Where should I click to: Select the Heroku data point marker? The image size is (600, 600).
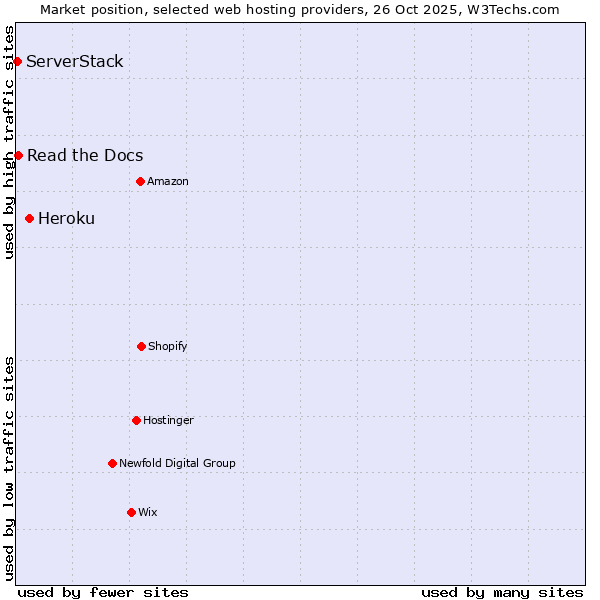tap(29, 218)
